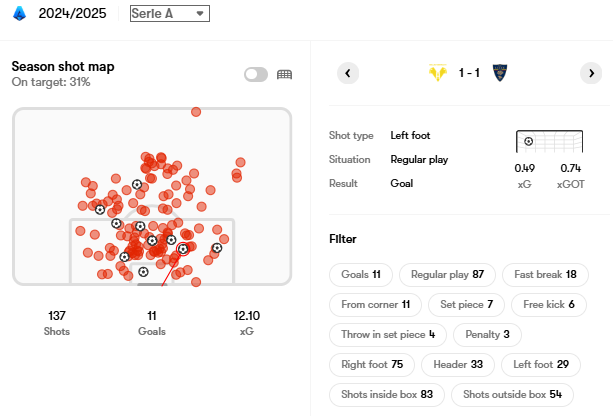Click the 1 - 1 match score
Screen dimensions: 613x416
click(x=469, y=73)
